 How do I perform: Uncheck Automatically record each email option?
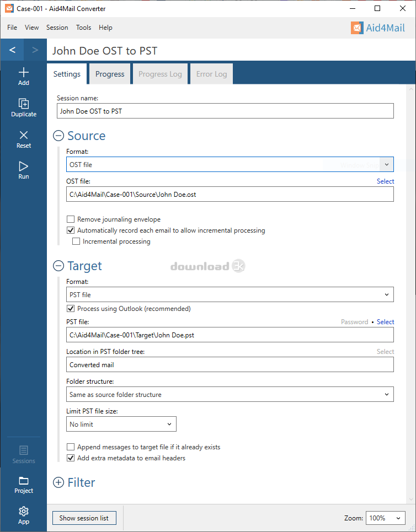[71, 230]
